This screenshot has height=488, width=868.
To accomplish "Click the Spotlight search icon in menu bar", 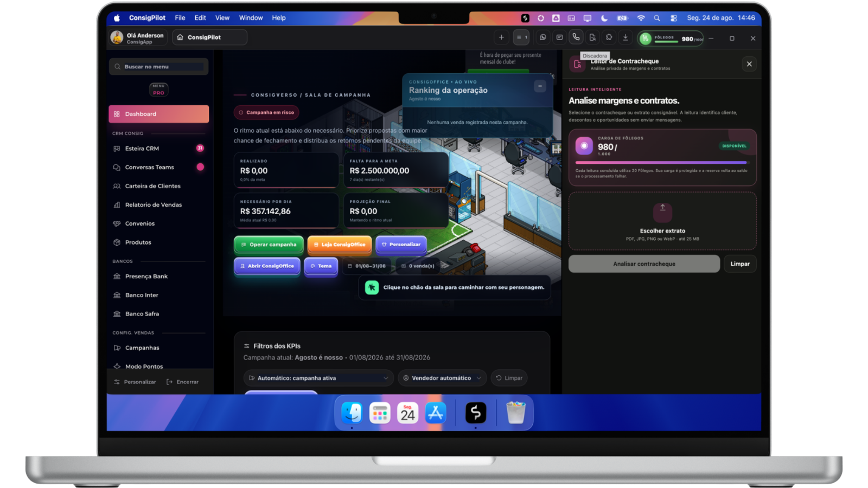I will pos(657,18).
